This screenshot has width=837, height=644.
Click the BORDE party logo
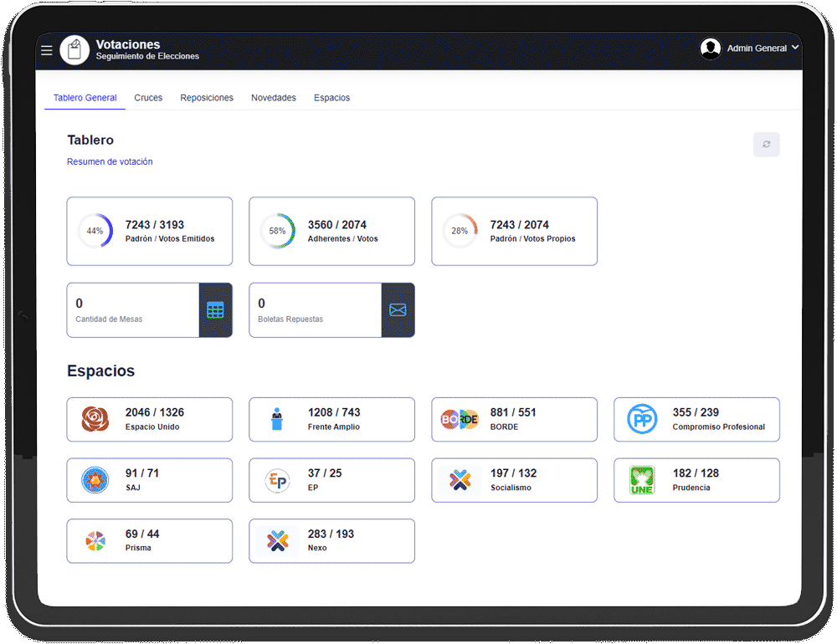click(460, 419)
